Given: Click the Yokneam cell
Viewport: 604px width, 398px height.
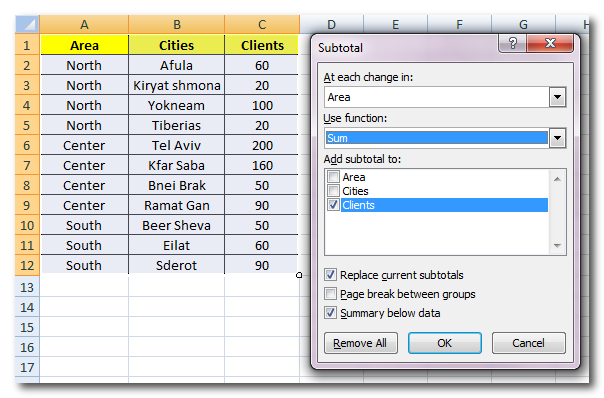Looking at the screenshot, I should (x=176, y=105).
